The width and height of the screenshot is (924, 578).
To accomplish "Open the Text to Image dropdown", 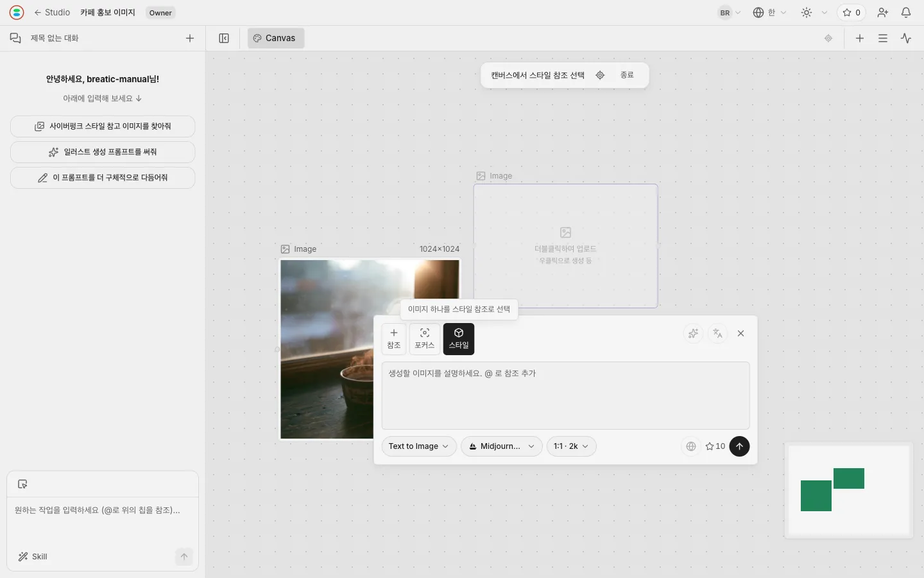I will pos(419,446).
